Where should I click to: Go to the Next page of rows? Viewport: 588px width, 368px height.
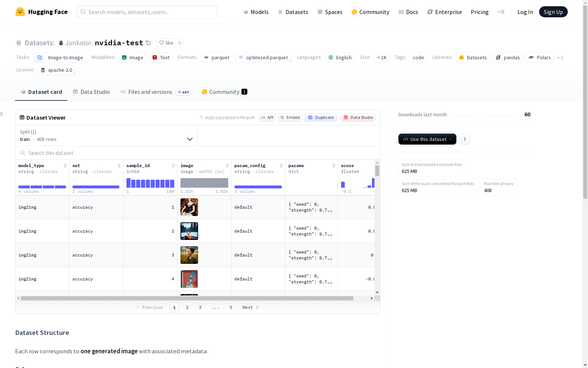[x=251, y=307]
